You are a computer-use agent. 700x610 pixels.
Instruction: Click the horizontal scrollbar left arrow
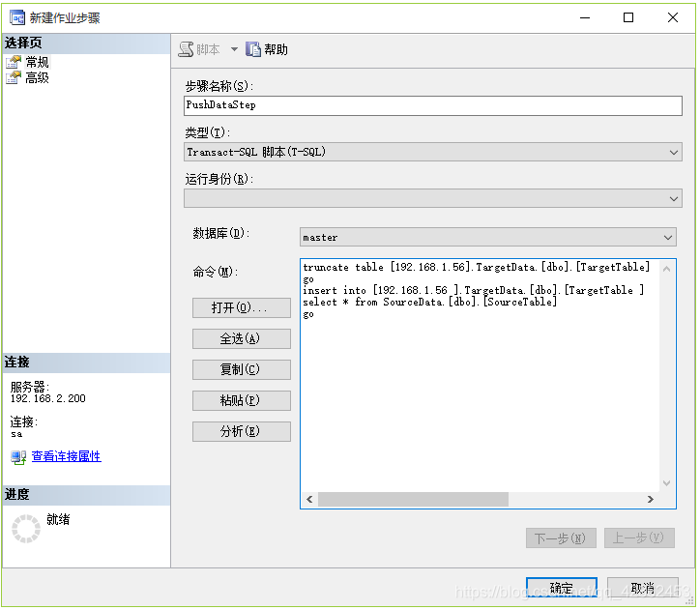309,500
